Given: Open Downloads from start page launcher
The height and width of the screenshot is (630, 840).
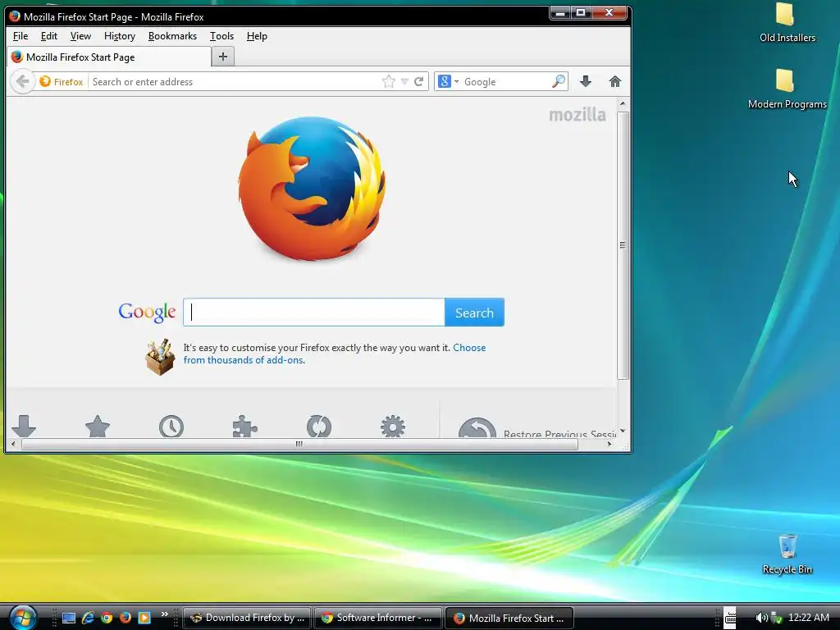Looking at the screenshot, I should click(x=24, y=427).
